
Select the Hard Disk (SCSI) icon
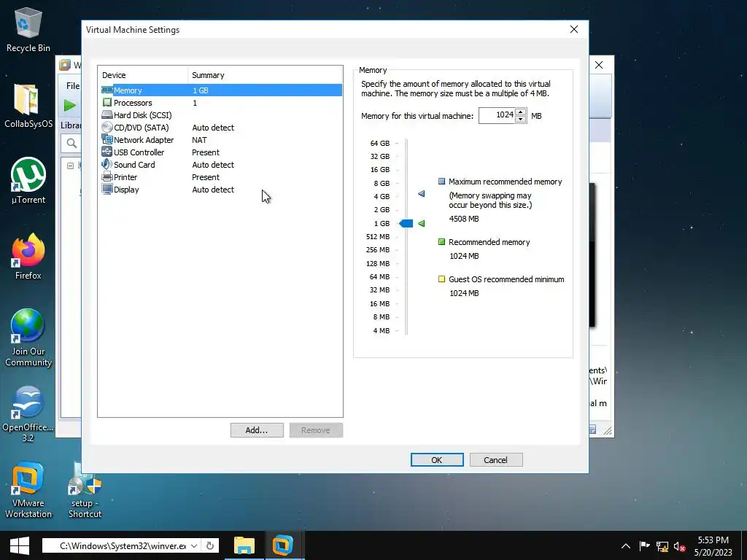pos(107,114)
